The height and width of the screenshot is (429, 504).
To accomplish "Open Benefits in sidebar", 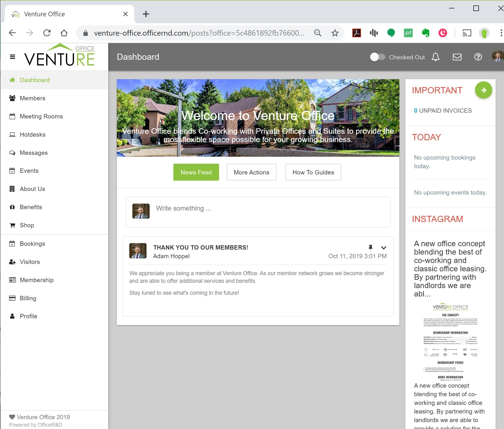I will coord(54,207).
